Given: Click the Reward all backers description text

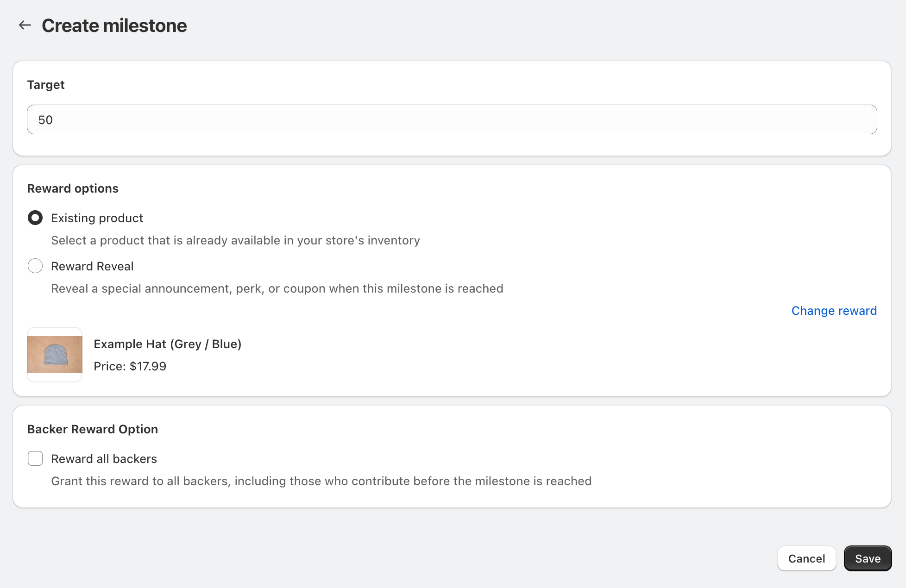Looking at the screenshot, I should (x=321, y=481).
